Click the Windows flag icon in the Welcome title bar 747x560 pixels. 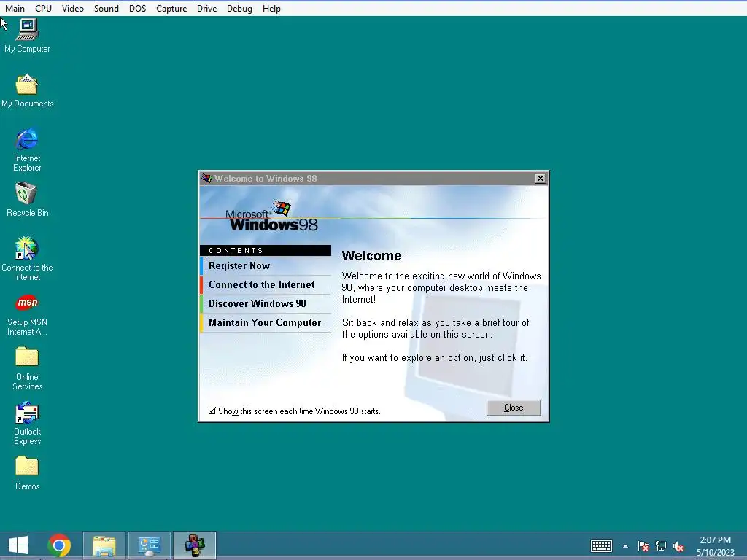pos(206,178)
